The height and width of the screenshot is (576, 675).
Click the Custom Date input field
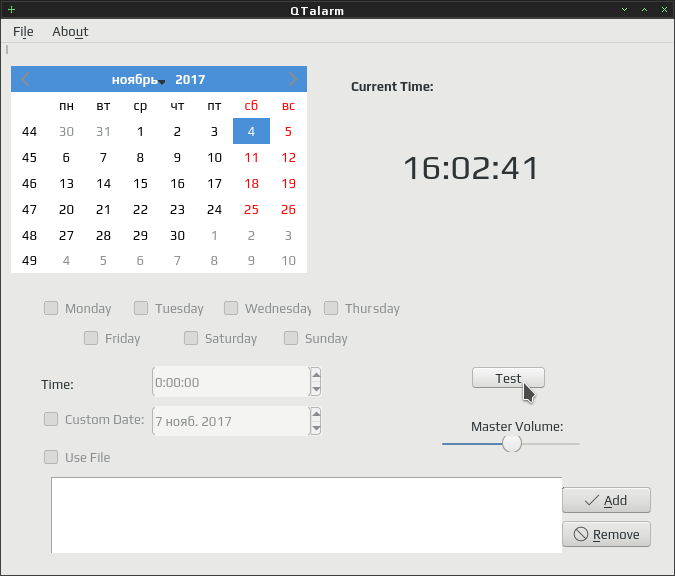231,421
